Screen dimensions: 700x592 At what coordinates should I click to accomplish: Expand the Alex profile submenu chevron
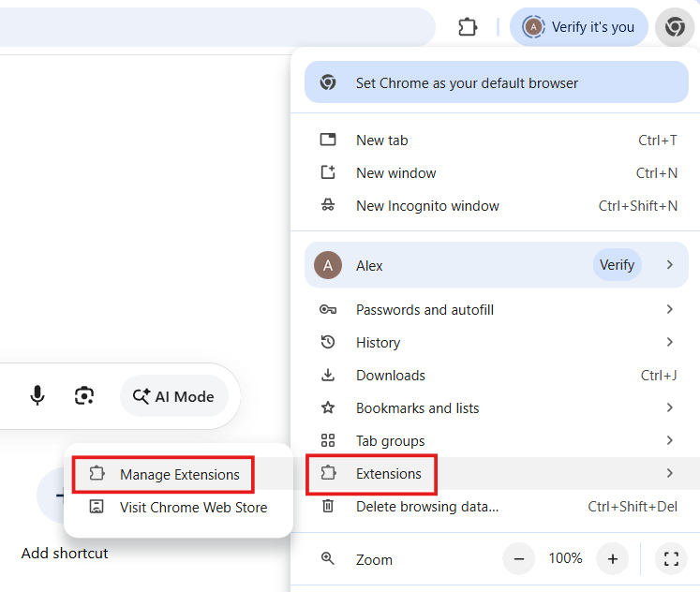tap(669, 265)
